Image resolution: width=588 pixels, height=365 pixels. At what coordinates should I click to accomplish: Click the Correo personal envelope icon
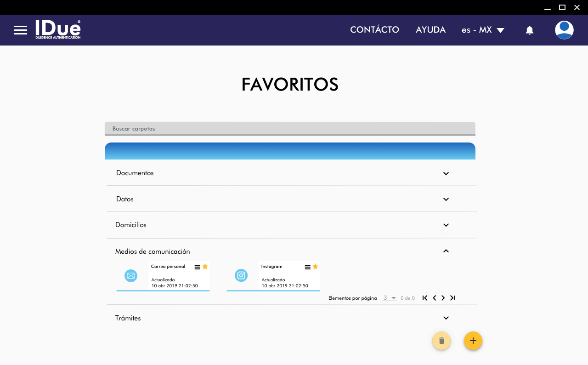131,276
